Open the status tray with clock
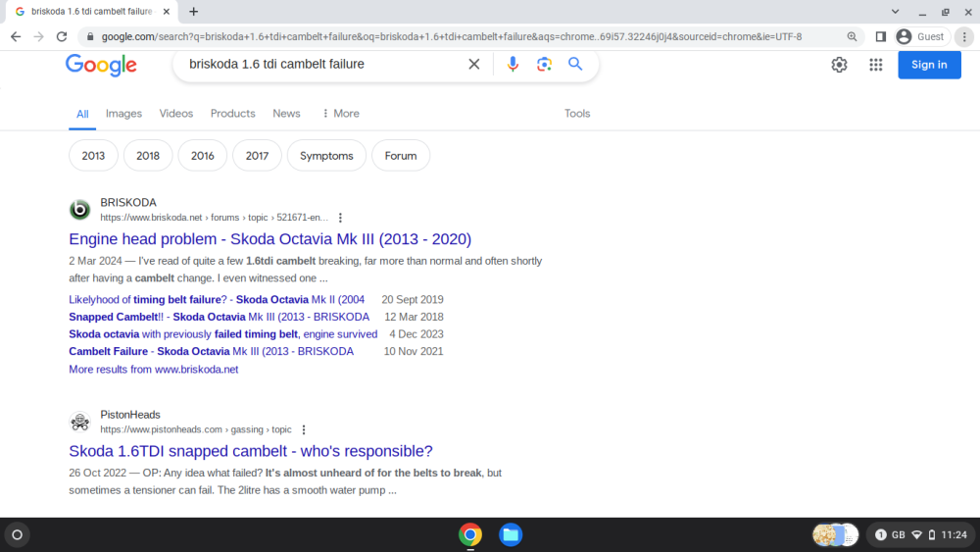Screen dimensions: 980x552 pyautogui.click(x=921, y=534)
